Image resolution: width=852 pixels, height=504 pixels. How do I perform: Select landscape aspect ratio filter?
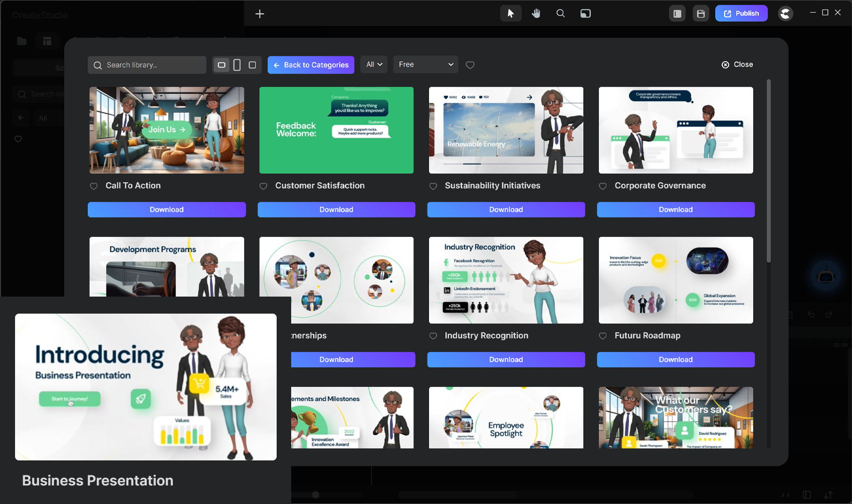[x=222, y=65]
